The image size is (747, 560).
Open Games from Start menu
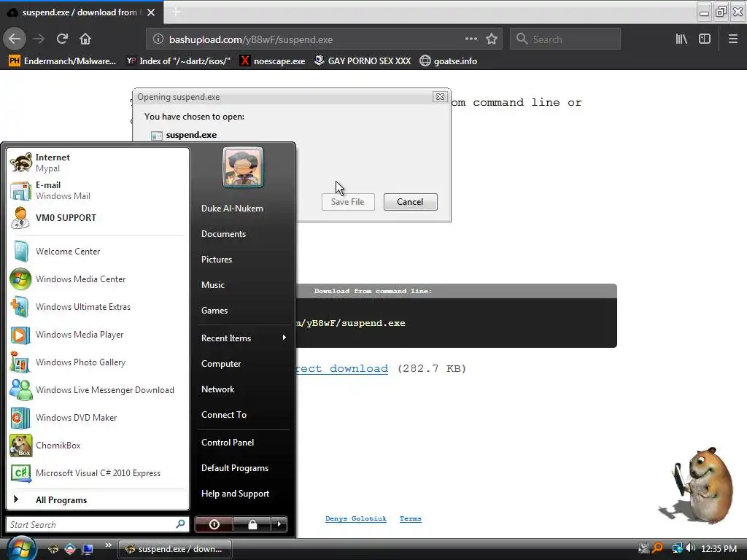[243, 311]
